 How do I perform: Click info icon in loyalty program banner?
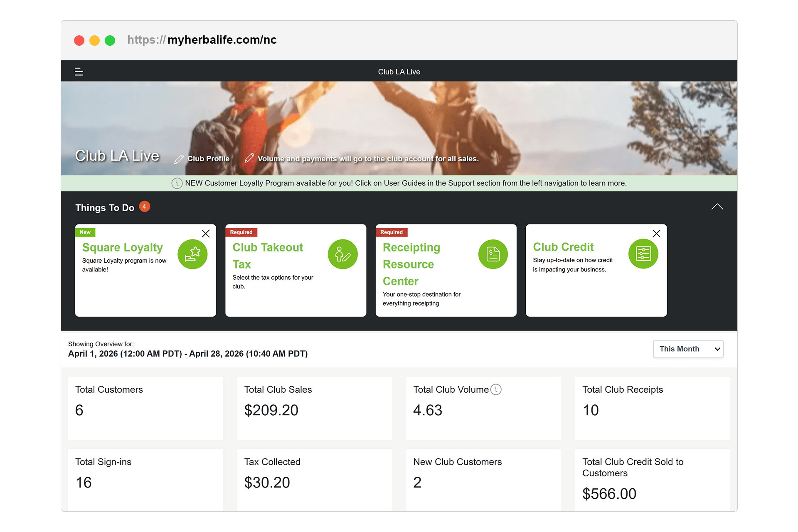click(177, 183)
